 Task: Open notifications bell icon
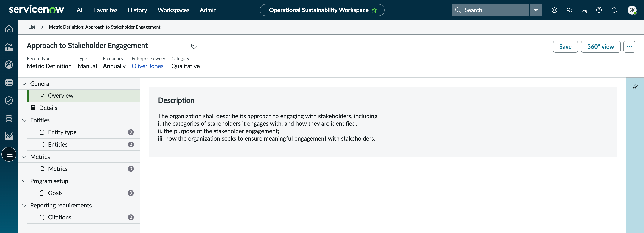click(x=614, y=10)
